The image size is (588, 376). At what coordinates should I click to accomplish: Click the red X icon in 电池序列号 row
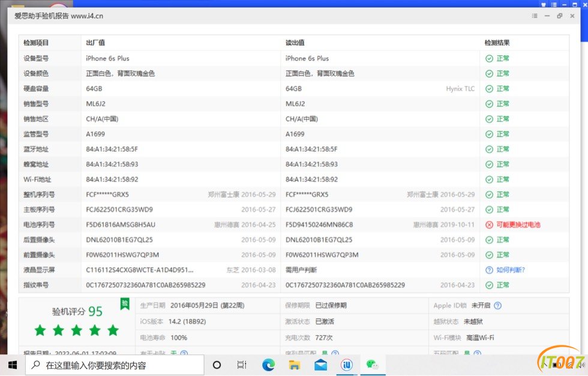tap(489, 225)
